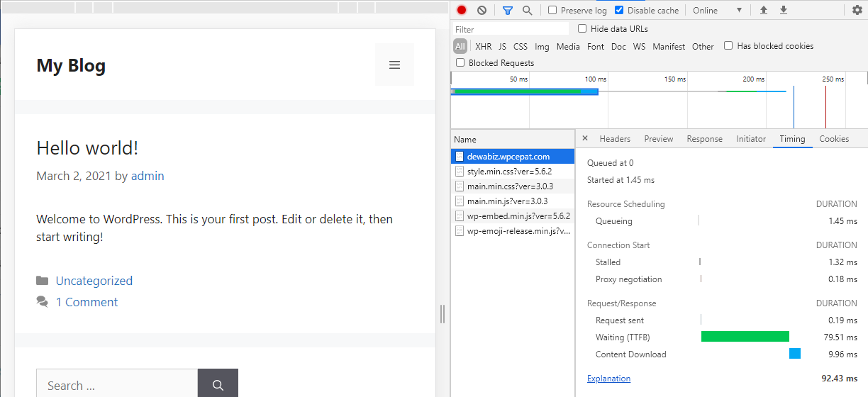868x397 pixels.
Task: Open the Online throttling dropdown
Action: click(717, 11)
